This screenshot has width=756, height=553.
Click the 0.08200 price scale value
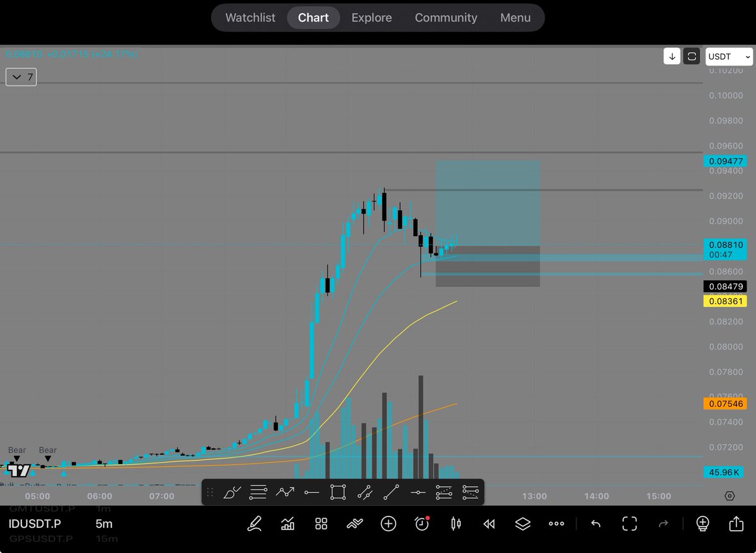tap(725, 321)
